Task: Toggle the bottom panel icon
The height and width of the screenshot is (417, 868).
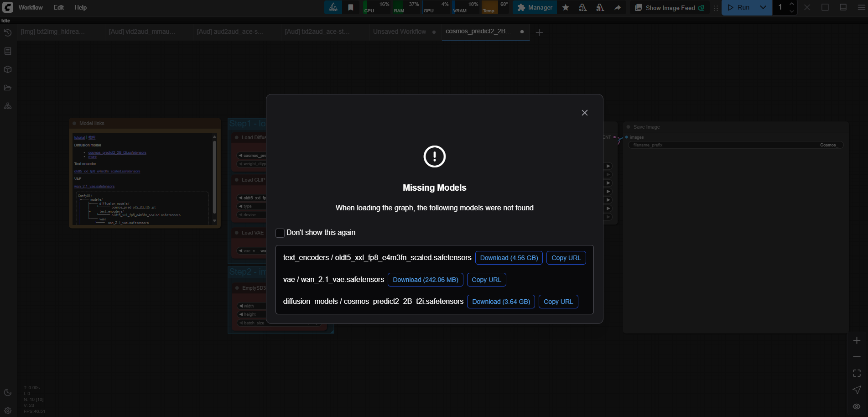Action: (843, 7)
